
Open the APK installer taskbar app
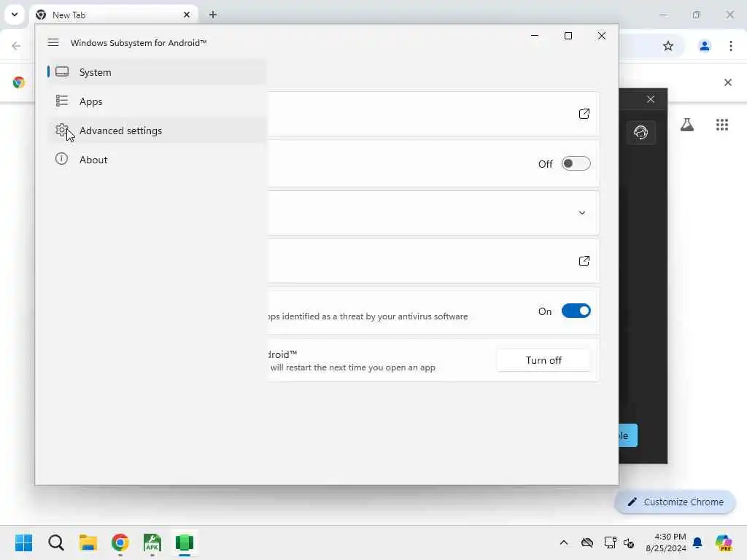152,542
